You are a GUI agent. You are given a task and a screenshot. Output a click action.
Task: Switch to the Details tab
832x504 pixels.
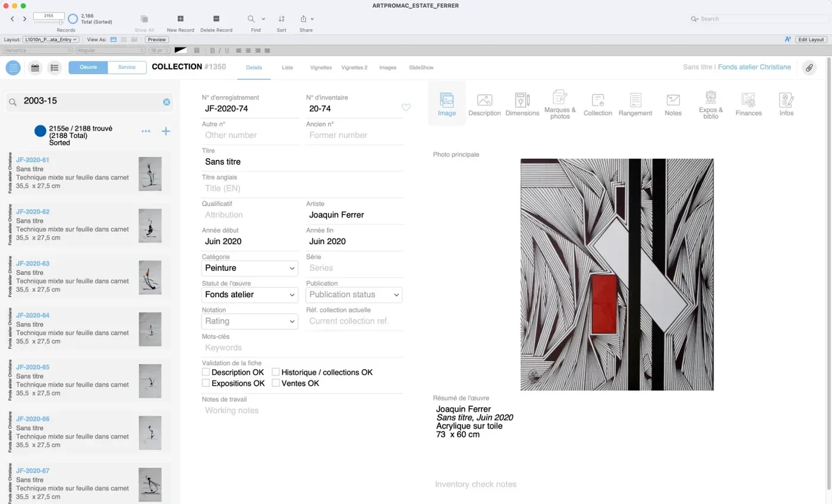[254, 67]
